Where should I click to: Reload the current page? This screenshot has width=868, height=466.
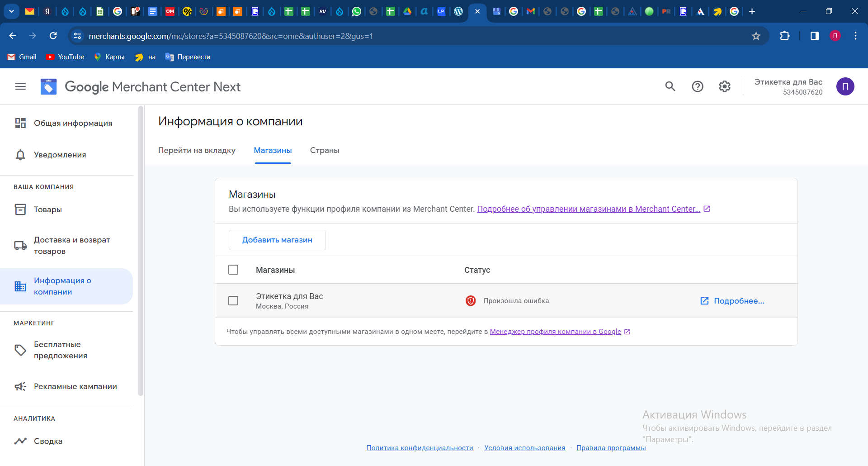tap(53, 36)
